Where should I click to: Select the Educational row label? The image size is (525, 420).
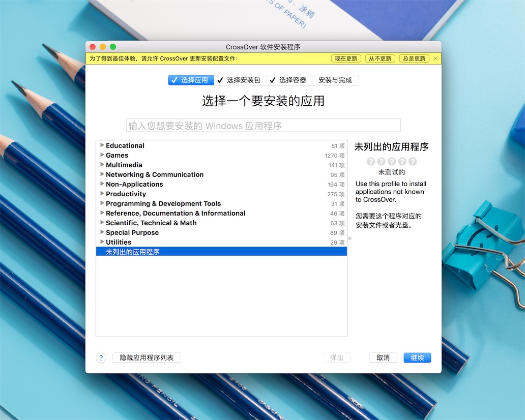click(x=125, y=145)
